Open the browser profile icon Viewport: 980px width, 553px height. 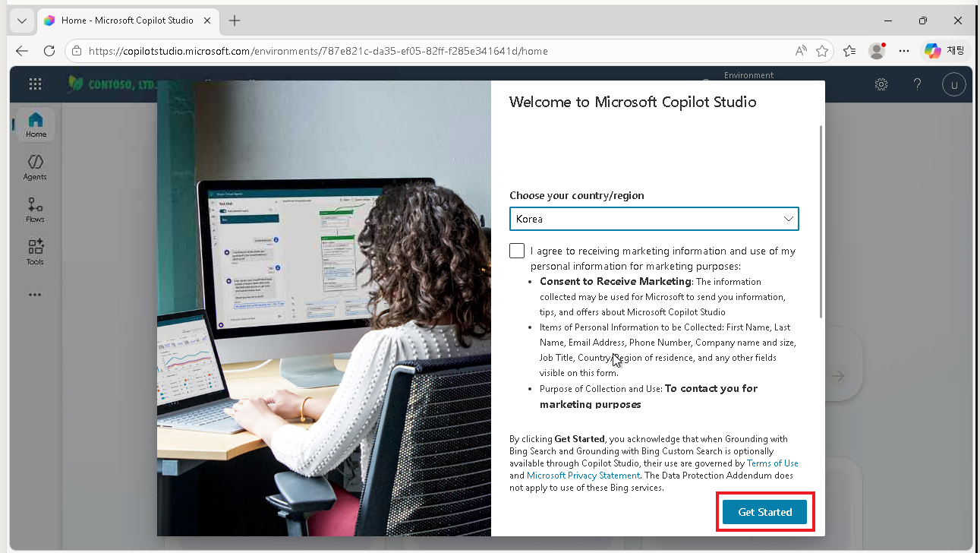pyautogui.click(x=877, y=51)
